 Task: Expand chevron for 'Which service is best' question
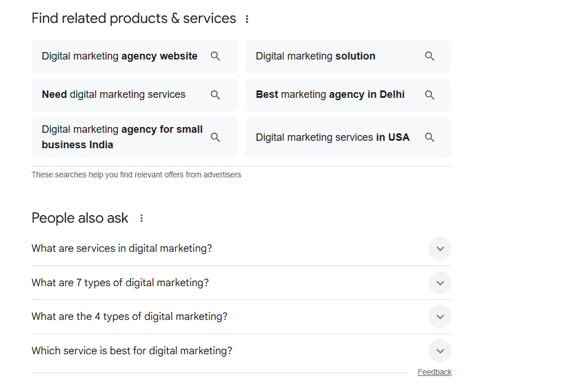(x=440, y=351)
